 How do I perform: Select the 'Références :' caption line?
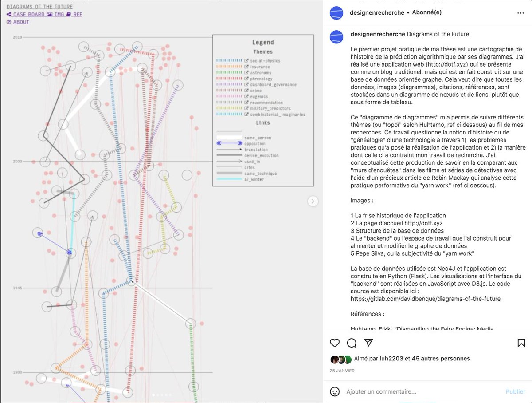click(x=368, y=314)
